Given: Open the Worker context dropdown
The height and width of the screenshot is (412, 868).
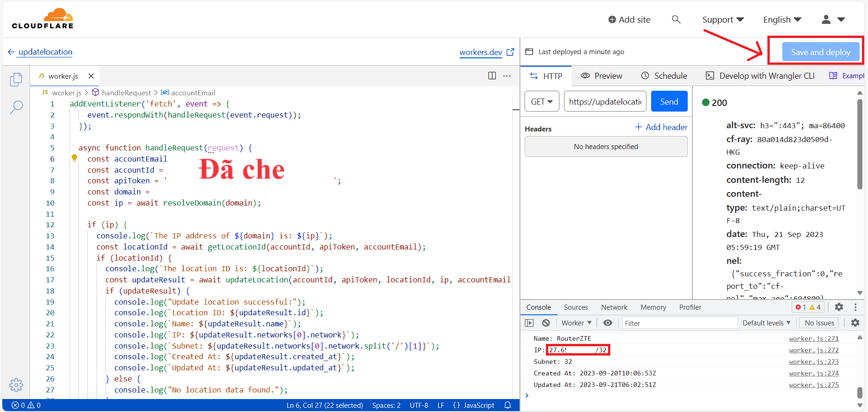Looking at the screenshot, I should point(577,323).
